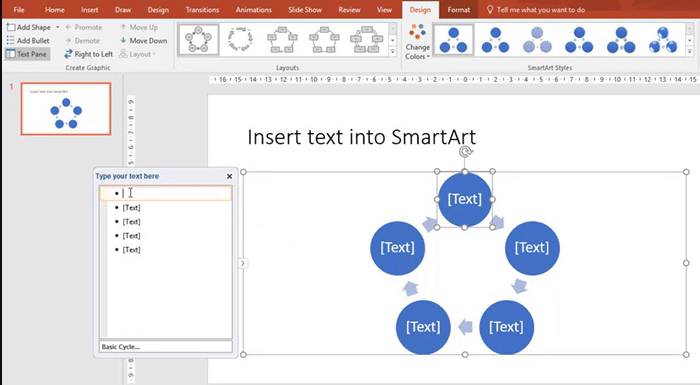Click fourth [Text] bullet in text pane
Viewport: 700px width, 385px height.
[131, 236]
